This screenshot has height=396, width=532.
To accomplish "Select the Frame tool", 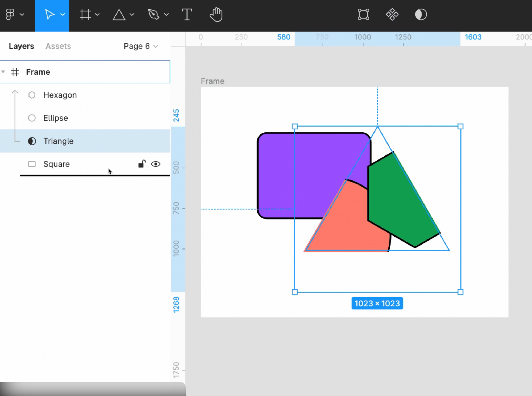I will (85, 14).
